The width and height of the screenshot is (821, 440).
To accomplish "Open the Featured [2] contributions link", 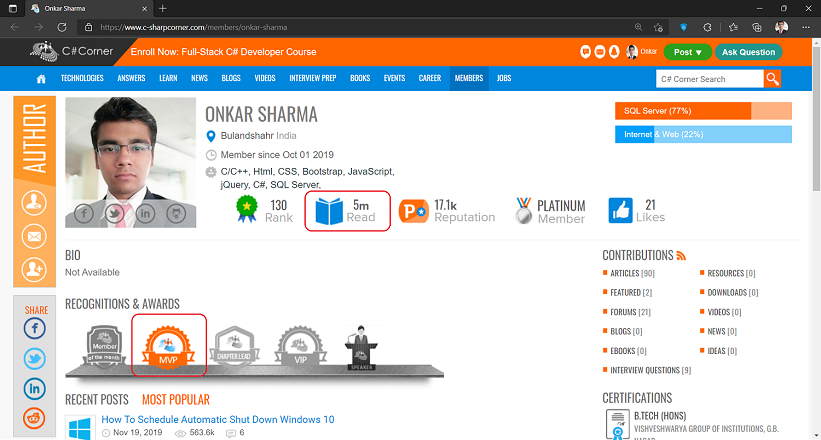I will 631,292.
